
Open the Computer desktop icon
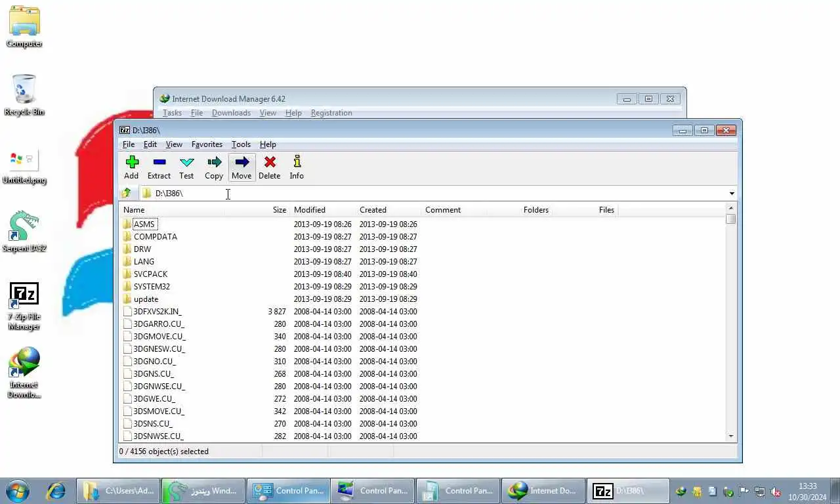click(24, 26)
